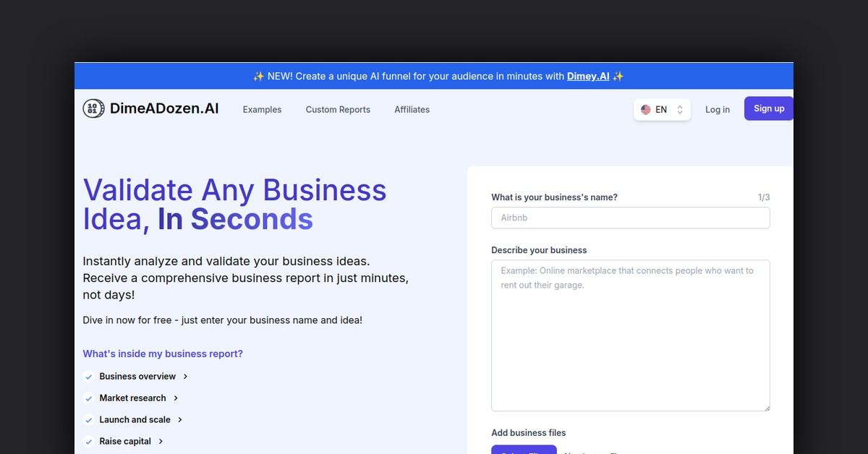The image size is (868, 454).
Task: Click the DimeADozen.AI circular logo icon
Action: (x=93, y=109)
